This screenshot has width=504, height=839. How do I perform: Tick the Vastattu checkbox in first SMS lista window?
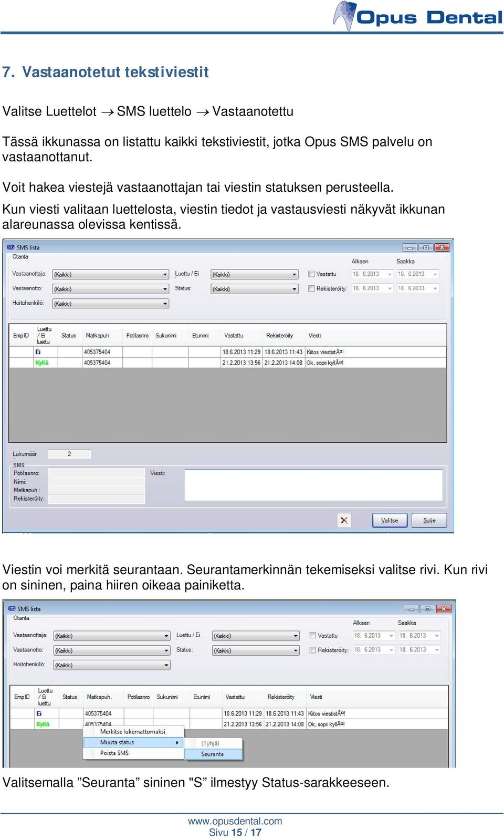pos(311,274)
